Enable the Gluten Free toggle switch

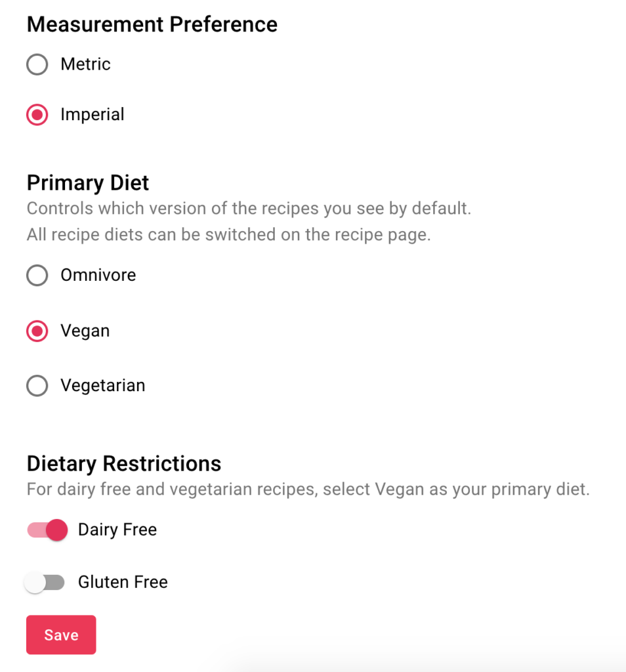[x=45, y=583]
